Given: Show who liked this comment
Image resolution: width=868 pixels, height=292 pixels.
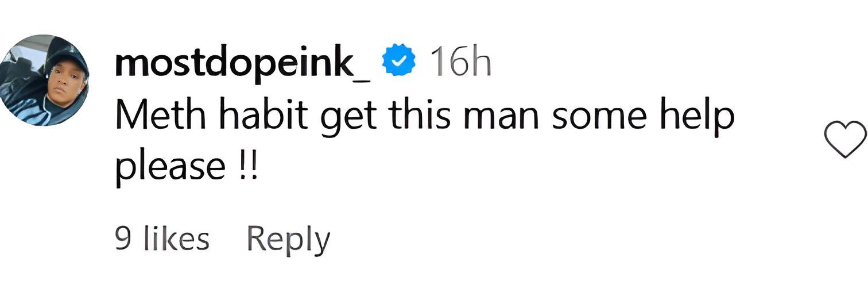Looking at the screenshot, I should [162, 239].
